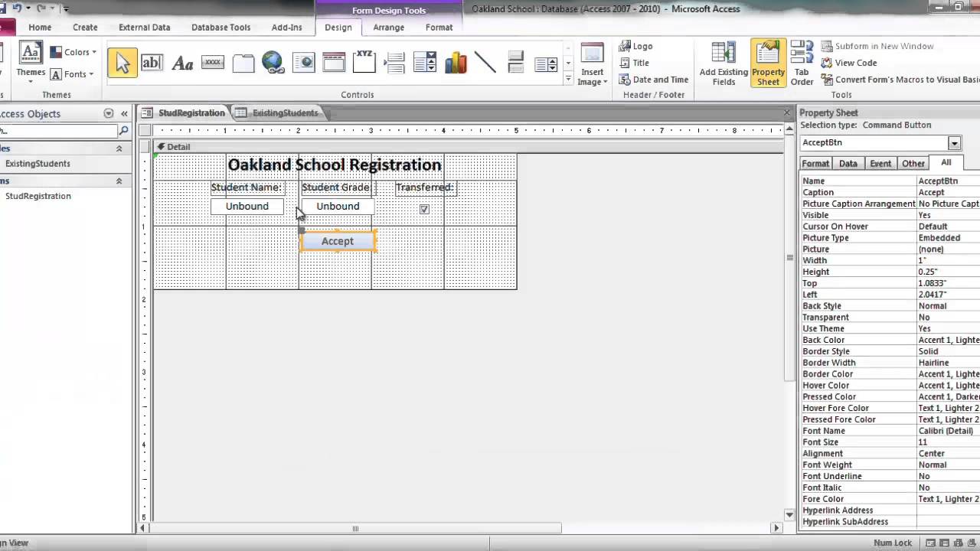Image resolution: width=980 pixels, height=551 pixels.
Task: Click the Caption property field
Action: pos(948,192)
